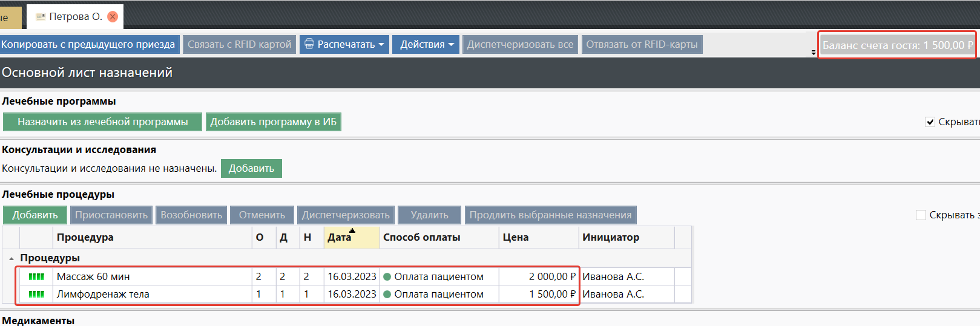The width and height of the screenshot is (980, 326).
Task: Click the patient card icon on Петрова О. tab
Action: coord(41,17)
